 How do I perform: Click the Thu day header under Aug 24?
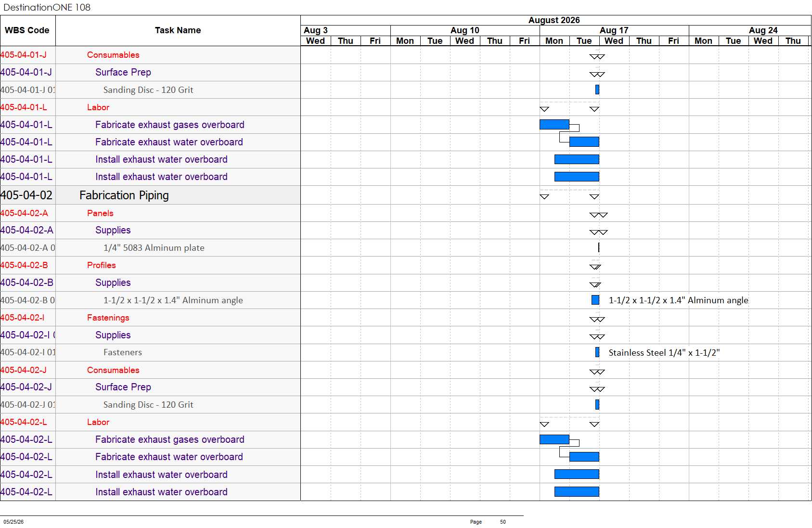(x=793, y=41)
